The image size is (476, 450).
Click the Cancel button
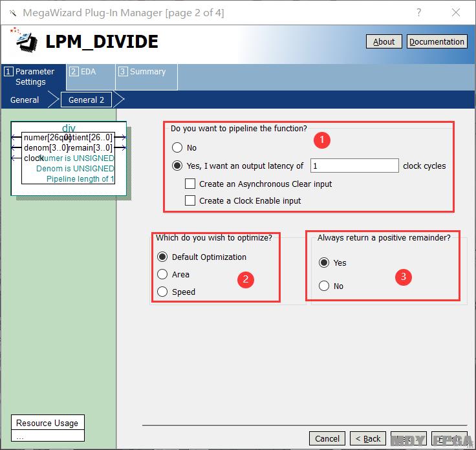pyautogui.click(x=327, y=439)
